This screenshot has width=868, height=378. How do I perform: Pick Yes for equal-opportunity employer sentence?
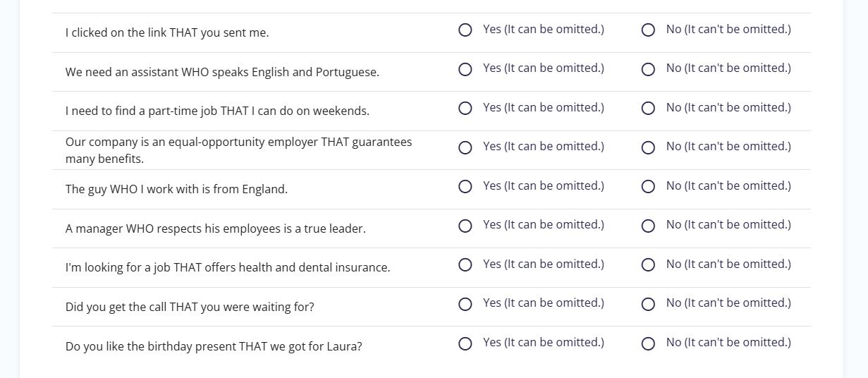(465, 148)
